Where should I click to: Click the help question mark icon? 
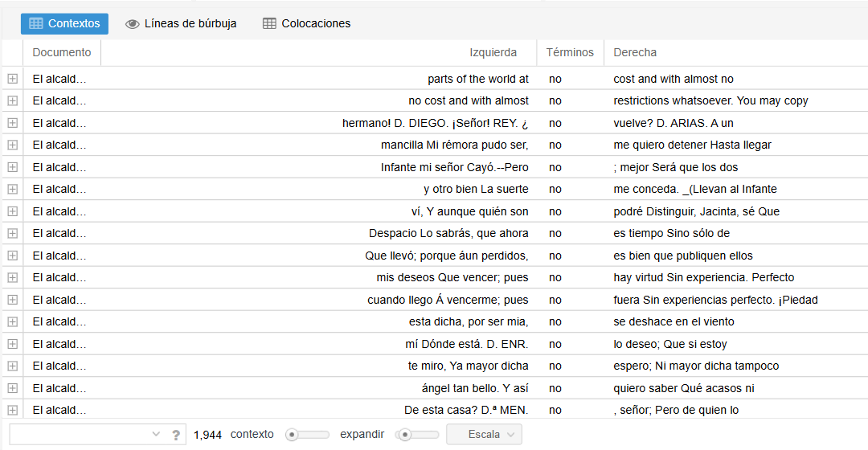(x=176, y=435)
